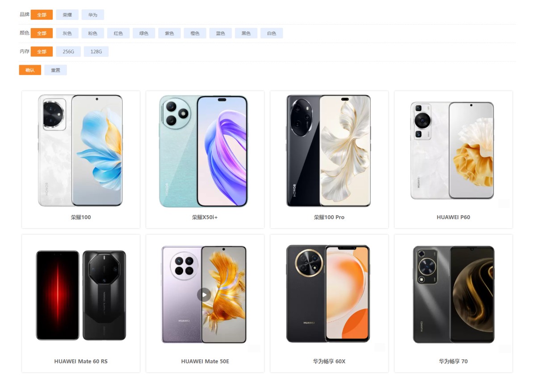Screen dimensions: 536x392
Task: Select the 华为 brand filter
Action: 93,15
